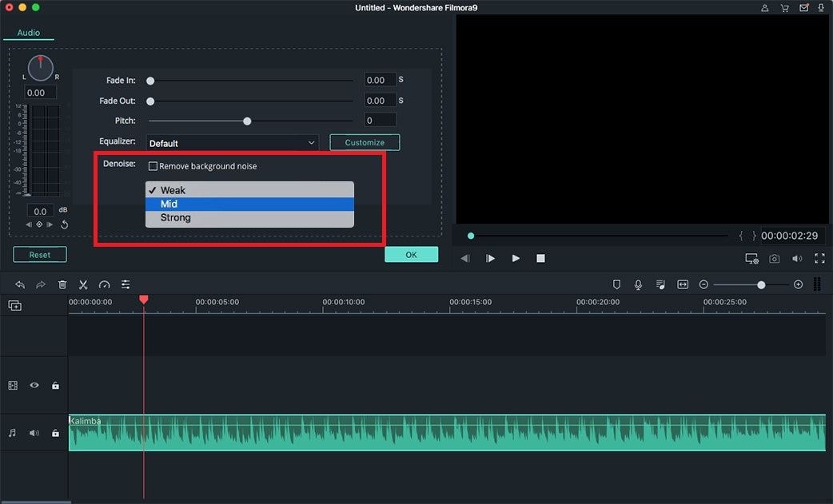Delete the selected clip with trash icon
Screen dimensions: 833x504
click(62, 285)
